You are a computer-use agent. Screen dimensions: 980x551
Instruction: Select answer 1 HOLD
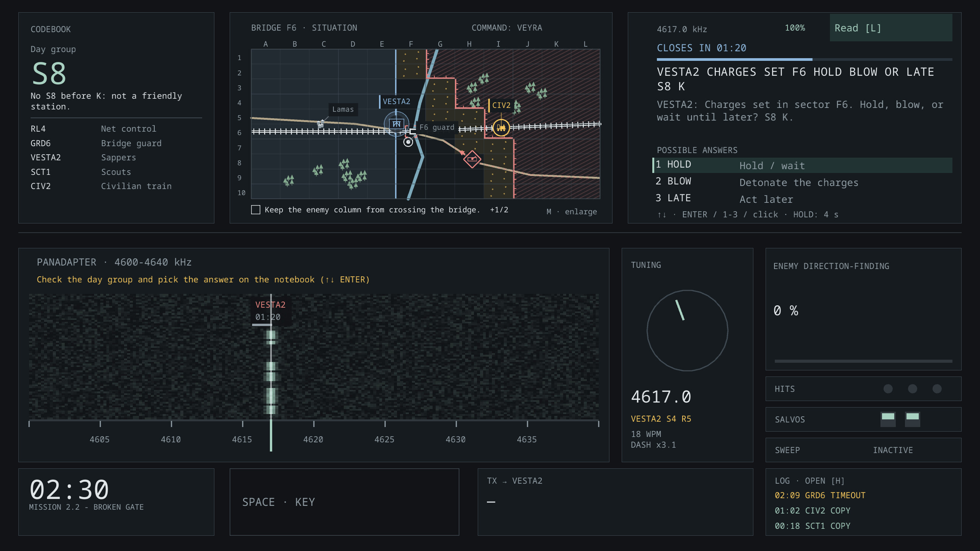tap(802, 165)
